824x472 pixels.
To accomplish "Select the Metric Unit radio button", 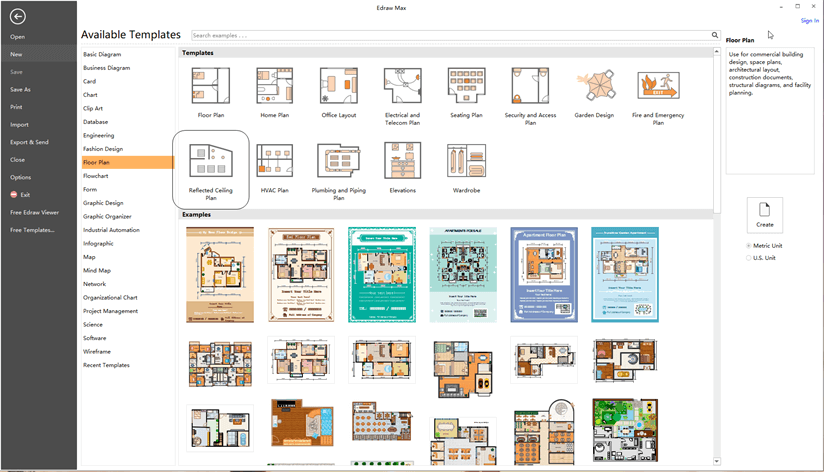I will click(748, 245).
